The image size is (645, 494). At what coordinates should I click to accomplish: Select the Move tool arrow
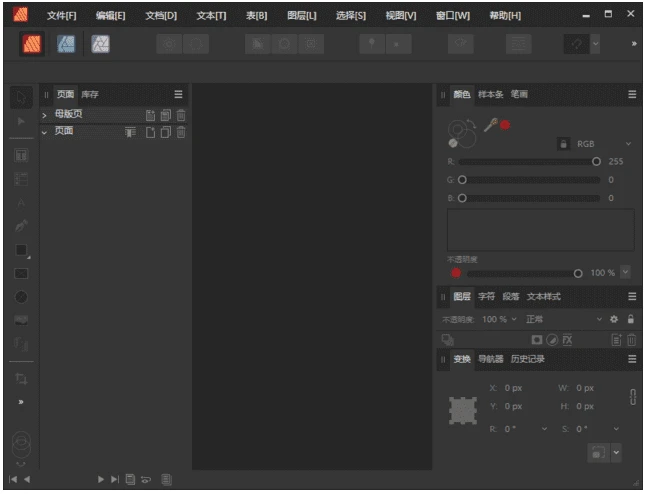21,98
